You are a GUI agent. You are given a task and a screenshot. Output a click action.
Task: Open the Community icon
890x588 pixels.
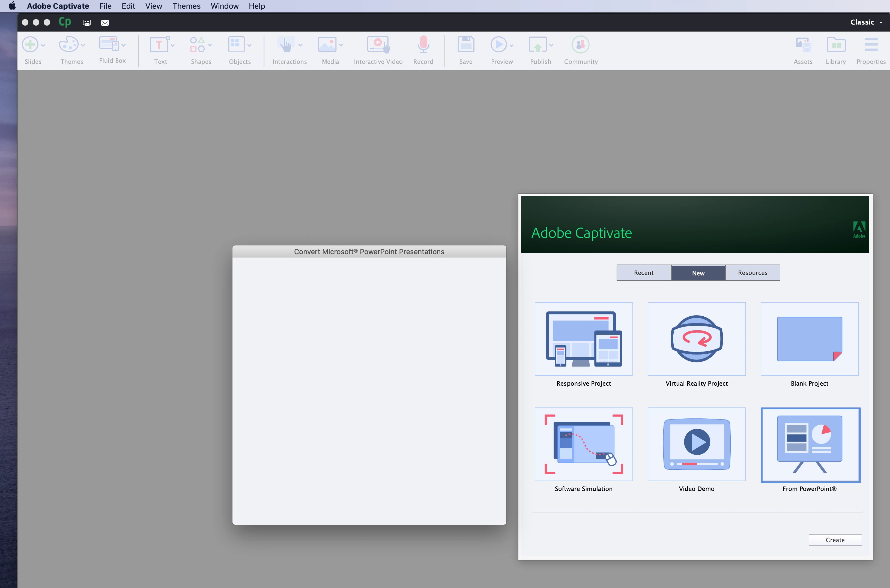pos(580,45)
